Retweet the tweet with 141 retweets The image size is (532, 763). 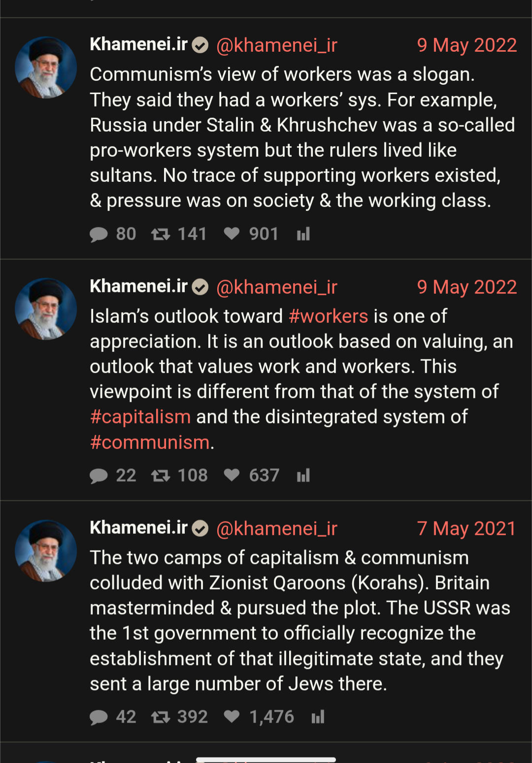161,234
